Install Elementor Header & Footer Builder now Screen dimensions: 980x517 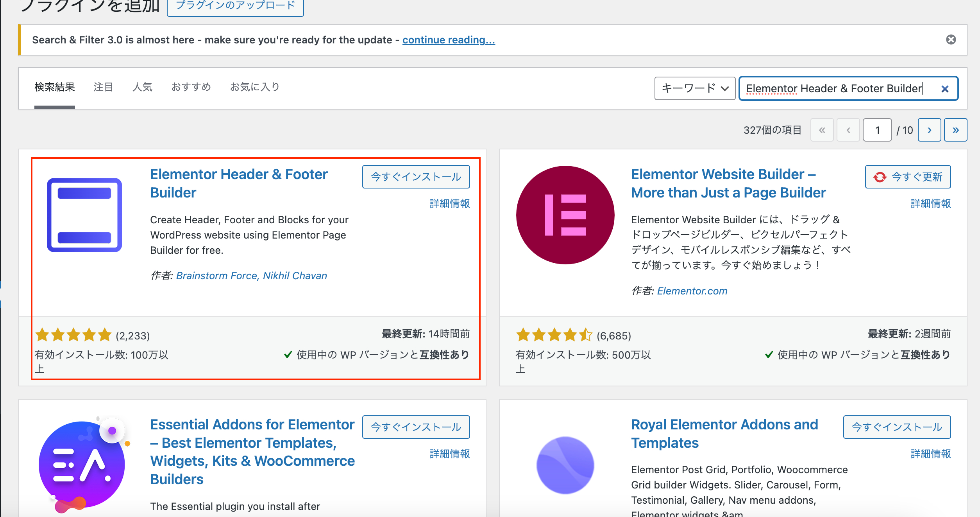coord(416,177)
